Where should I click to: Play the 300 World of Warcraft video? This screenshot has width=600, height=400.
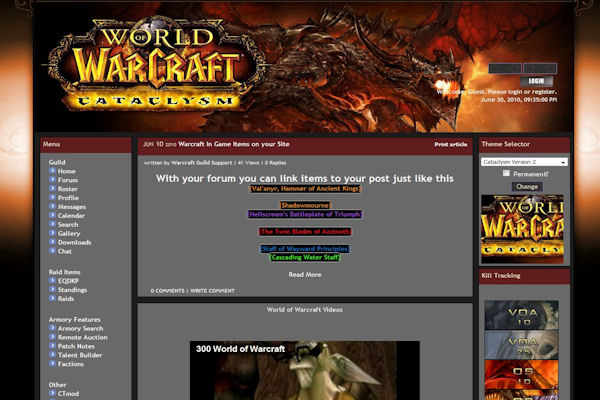[x=305, y=373]
